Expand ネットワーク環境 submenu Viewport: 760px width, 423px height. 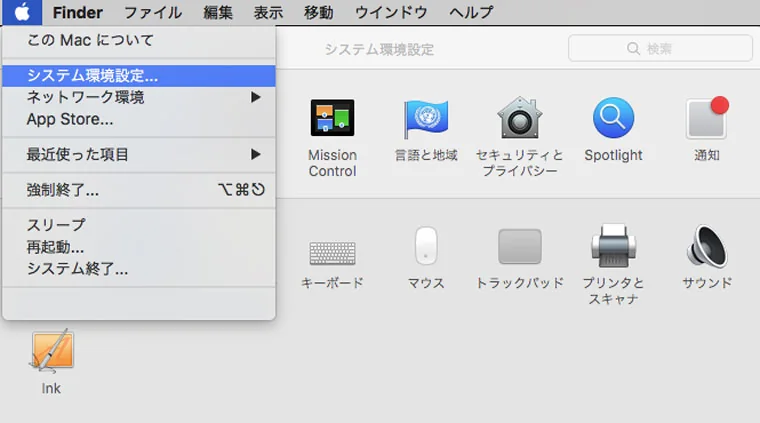(x=139, y=97)
